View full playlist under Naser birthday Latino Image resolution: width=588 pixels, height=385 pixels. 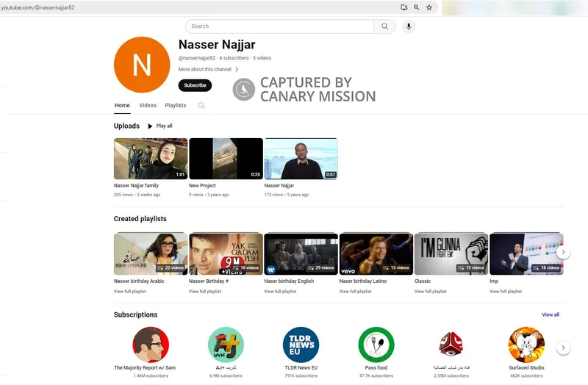356,291
